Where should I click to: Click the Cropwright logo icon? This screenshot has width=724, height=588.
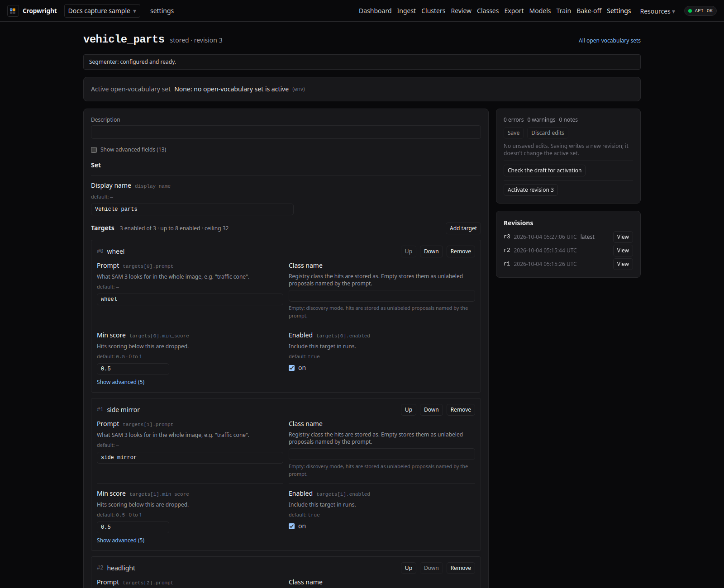(x=13, y=11)
